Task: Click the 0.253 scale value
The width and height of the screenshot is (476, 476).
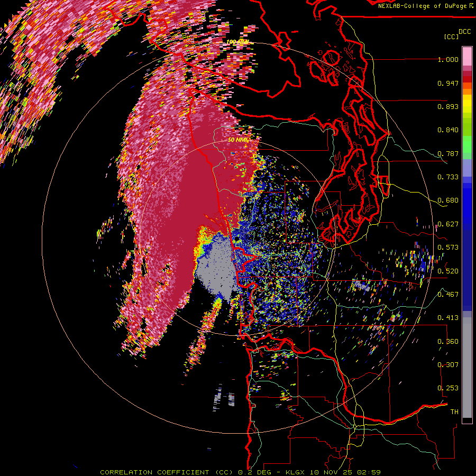Action: pos(448,388)
